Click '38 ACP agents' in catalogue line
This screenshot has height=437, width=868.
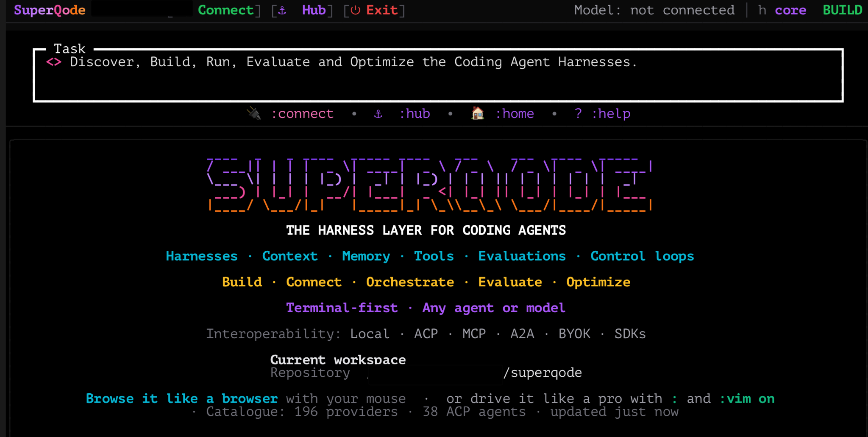(474, 412)
